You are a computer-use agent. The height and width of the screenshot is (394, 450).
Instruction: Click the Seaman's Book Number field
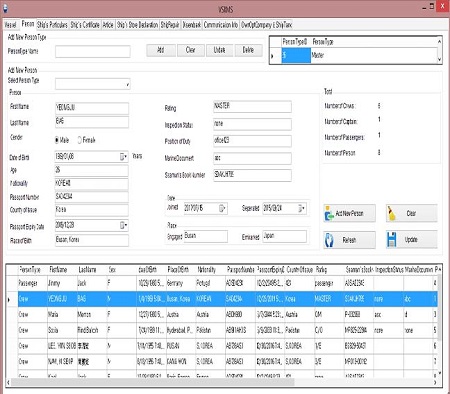(x=252, y=175)
